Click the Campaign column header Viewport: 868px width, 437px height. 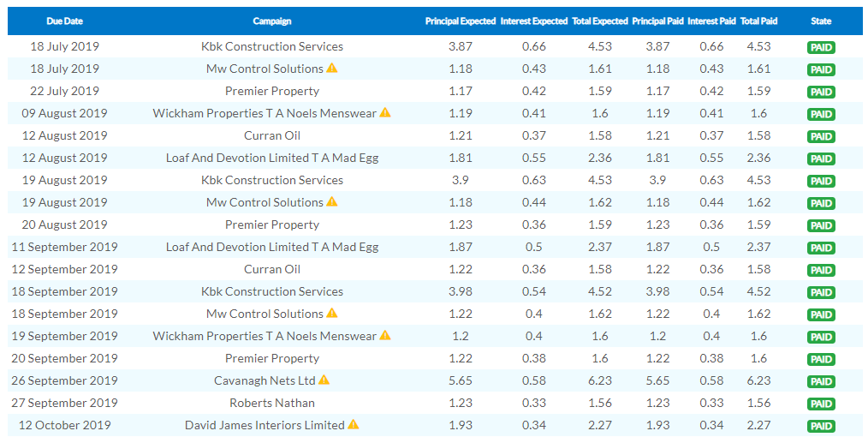point(272,21)
